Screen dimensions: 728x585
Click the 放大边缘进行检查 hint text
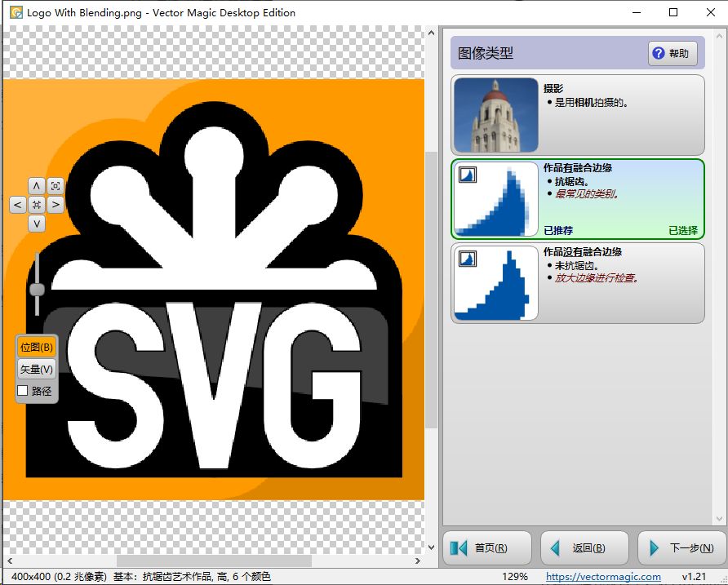coord(597,278)
